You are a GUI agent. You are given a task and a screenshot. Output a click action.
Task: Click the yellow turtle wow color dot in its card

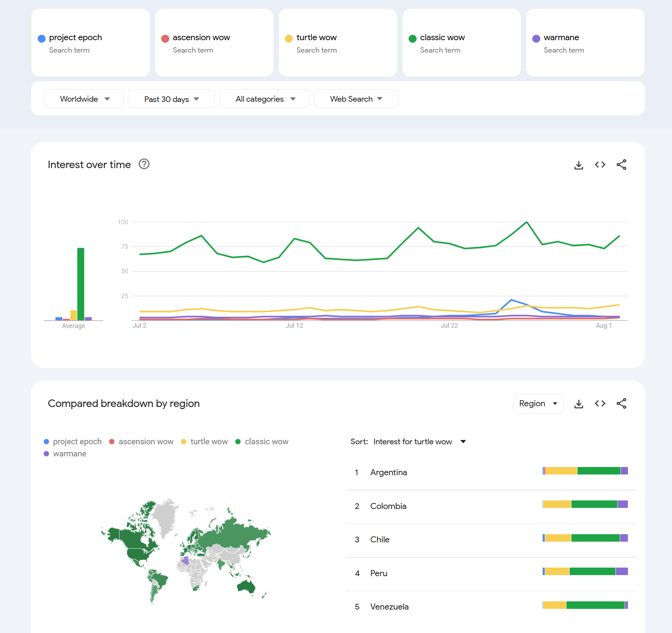click(289, 38)
